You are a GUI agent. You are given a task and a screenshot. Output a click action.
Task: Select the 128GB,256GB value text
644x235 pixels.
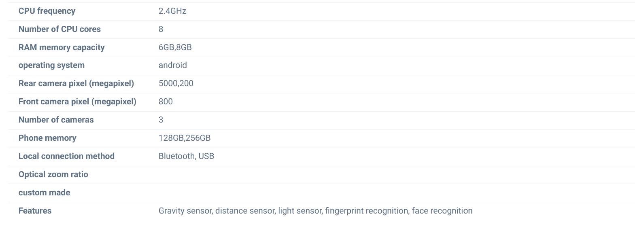[185, 138]
